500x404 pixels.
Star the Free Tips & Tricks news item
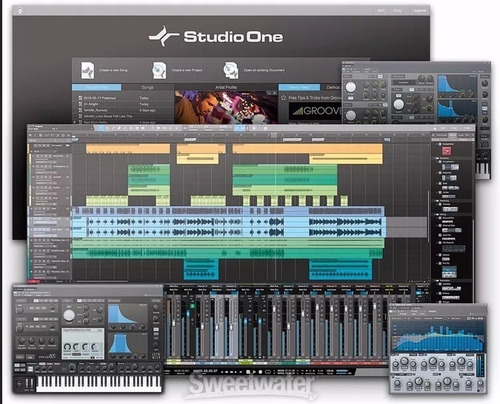[x=283, y=98]
